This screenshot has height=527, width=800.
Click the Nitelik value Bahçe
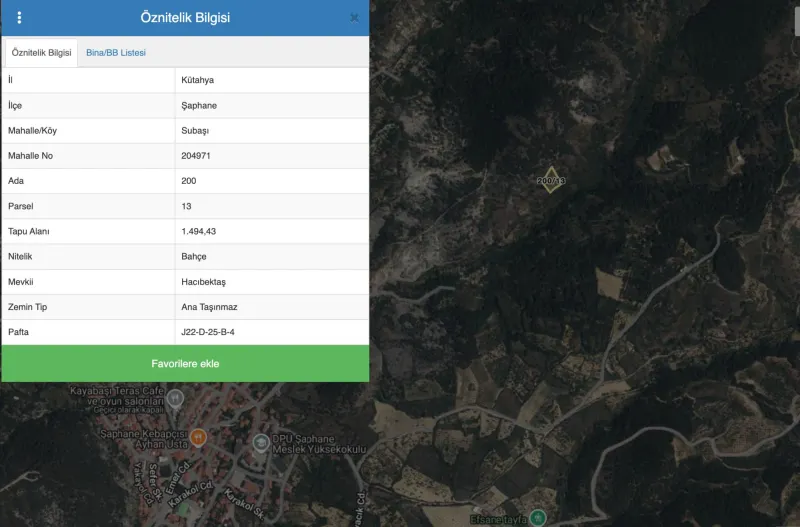click(194, 257)
